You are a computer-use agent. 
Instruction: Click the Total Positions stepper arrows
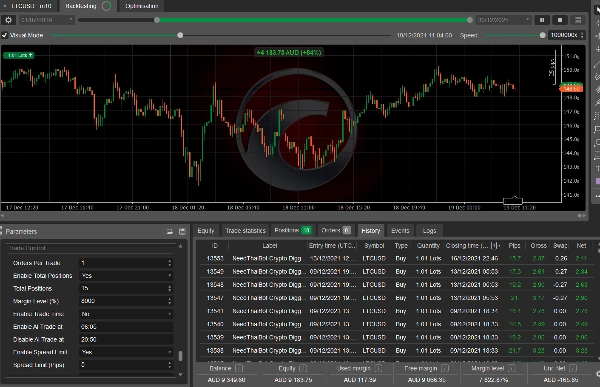click(170, 288)
